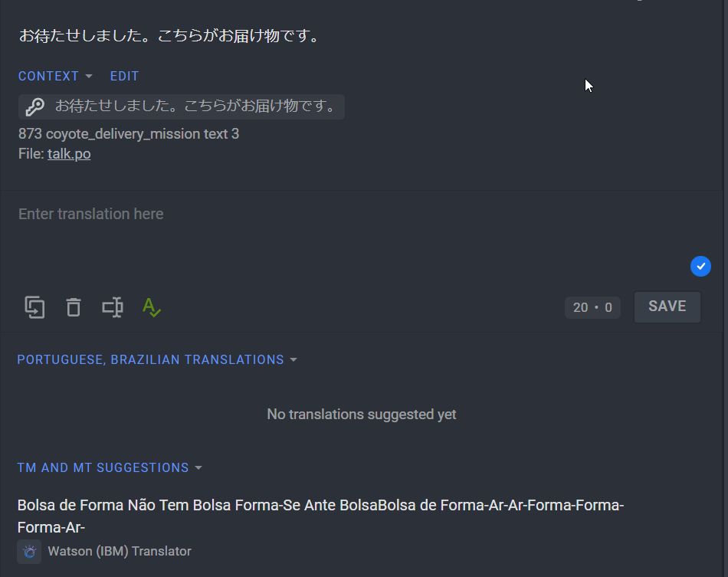Click the Japanese source string at top
728x577 pixels.
pyautogui.click(x=169, y=36)
